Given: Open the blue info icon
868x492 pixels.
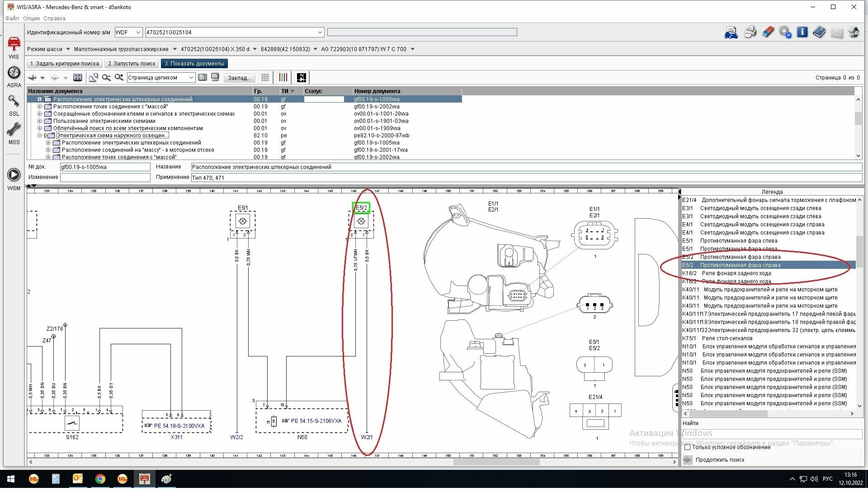Looking at the screenshot, I should click(x=802, y=32).
